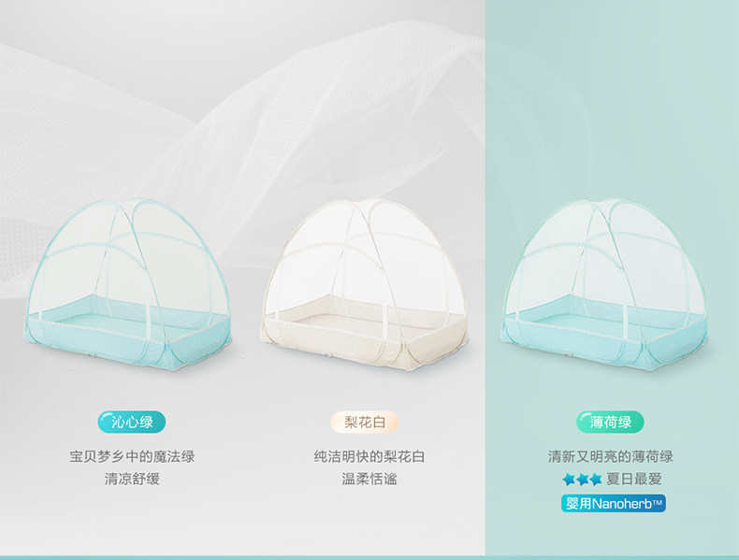Viewport: 739px width, 560px height.
Task: Click the 温柔恬谧 caption
Action: (x=369, y=480)
